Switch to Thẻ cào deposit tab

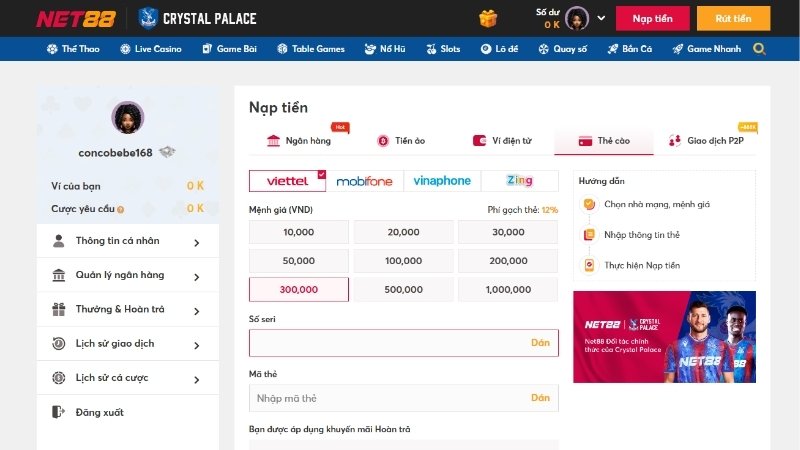[x=604, y=140]
